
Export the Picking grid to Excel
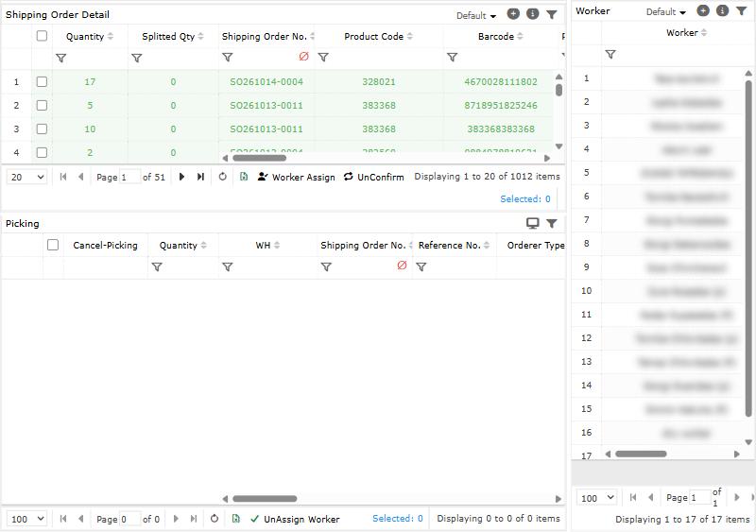(235, 519)
